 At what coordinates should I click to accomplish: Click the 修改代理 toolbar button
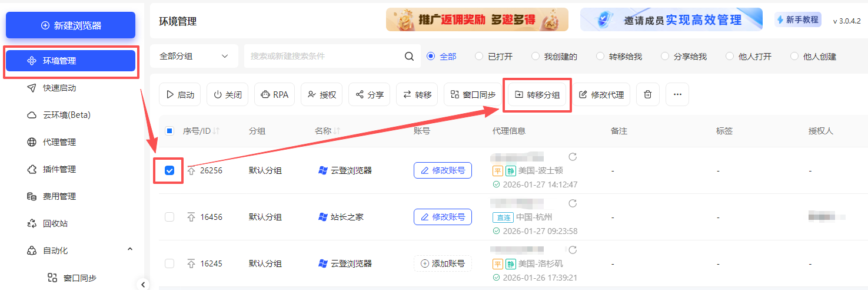(x=601, y=94)
